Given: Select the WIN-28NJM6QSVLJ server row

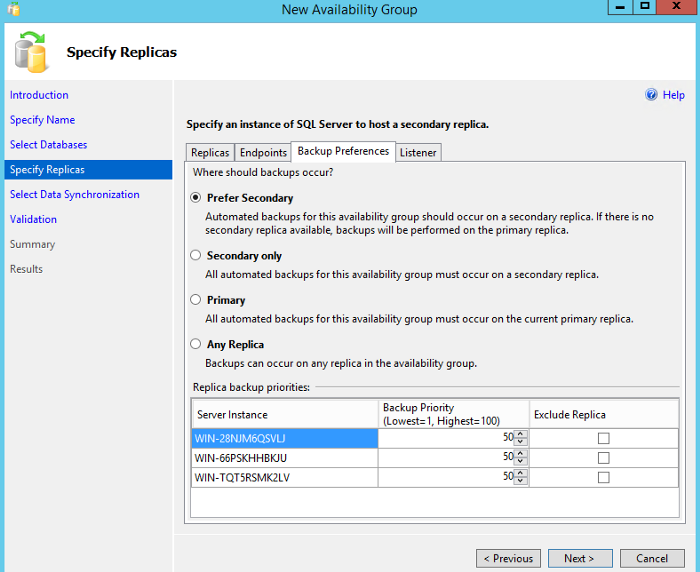Looking at the screenshot, I should 285,438.
